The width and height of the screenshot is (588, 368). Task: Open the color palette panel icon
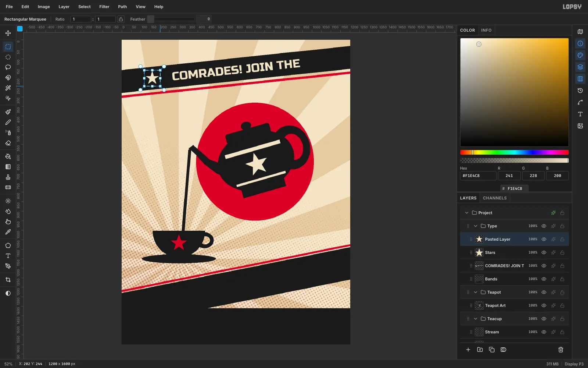[x=580, y=55]
